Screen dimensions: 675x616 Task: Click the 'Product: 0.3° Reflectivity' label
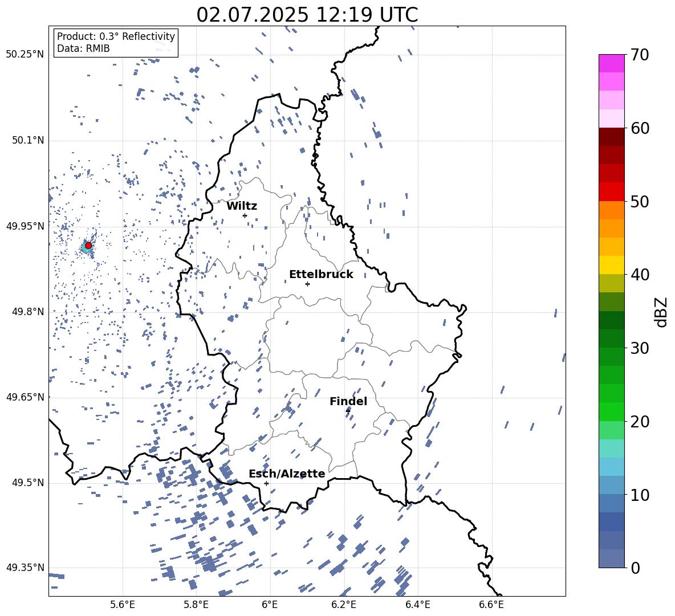point(116,36)
